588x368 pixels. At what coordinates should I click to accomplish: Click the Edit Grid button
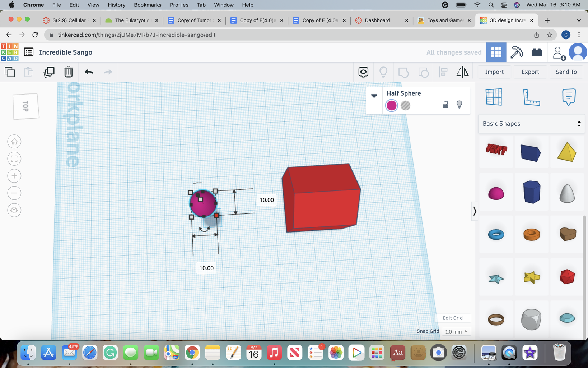pos(453,318)
